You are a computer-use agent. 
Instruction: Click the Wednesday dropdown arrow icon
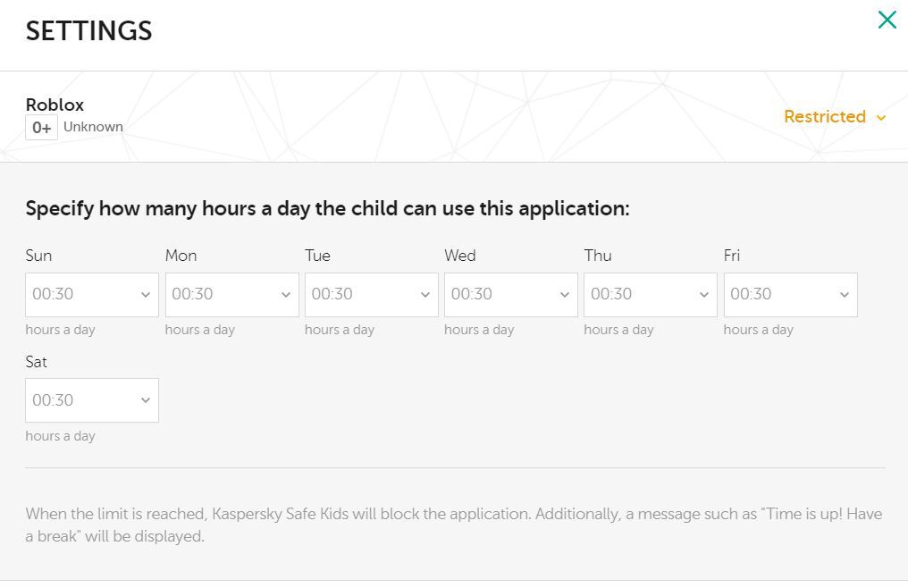[x=565, y=295]
